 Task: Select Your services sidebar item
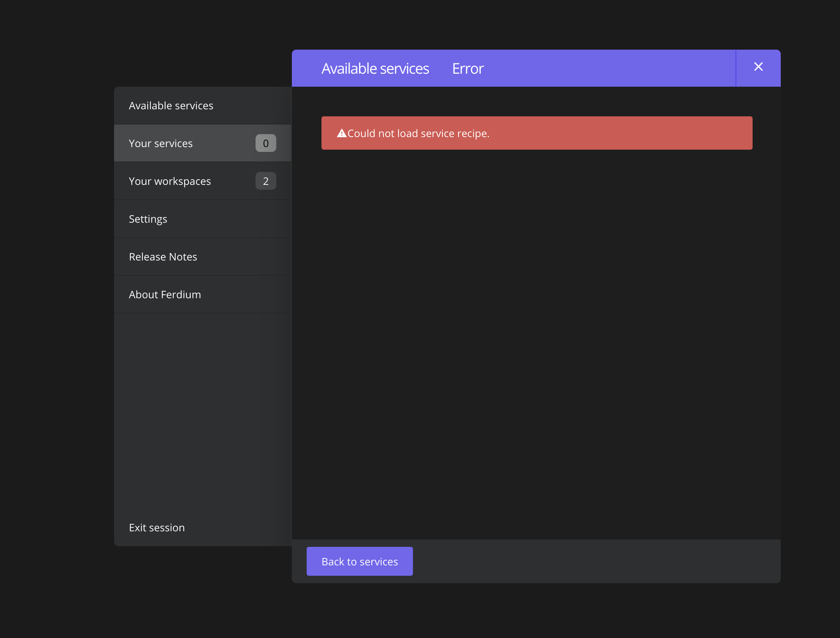(203, 143)
